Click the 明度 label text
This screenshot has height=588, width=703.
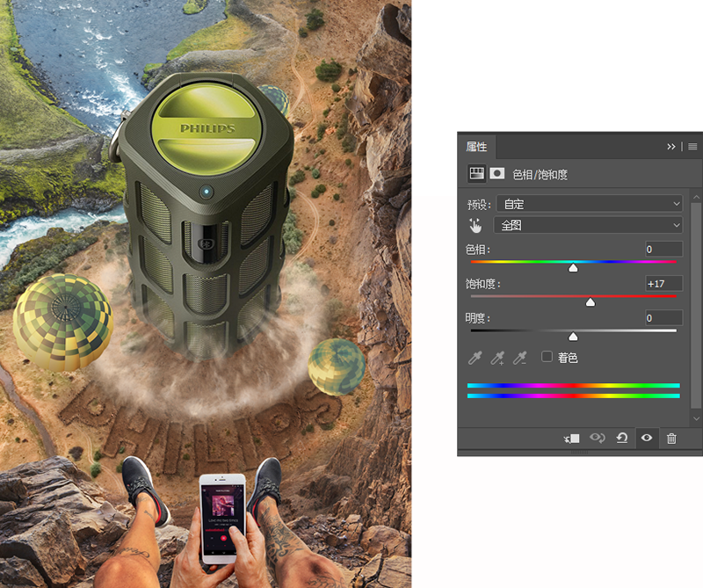[477, 318]
